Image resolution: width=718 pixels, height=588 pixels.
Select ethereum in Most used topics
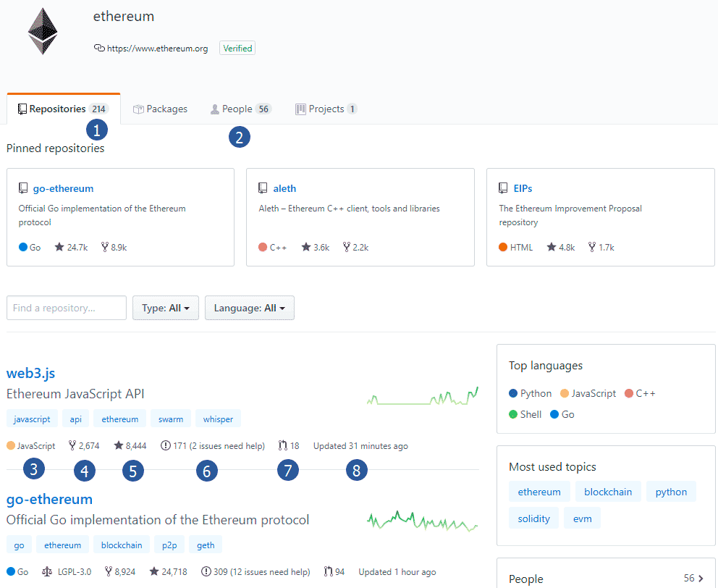539,492
